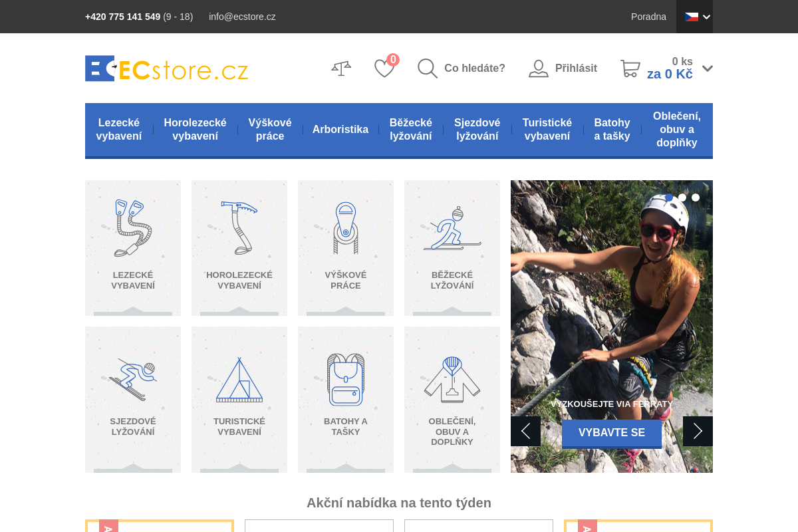Switch to the second carousel slide dot
798x532 pixels.
pos(682,198)
